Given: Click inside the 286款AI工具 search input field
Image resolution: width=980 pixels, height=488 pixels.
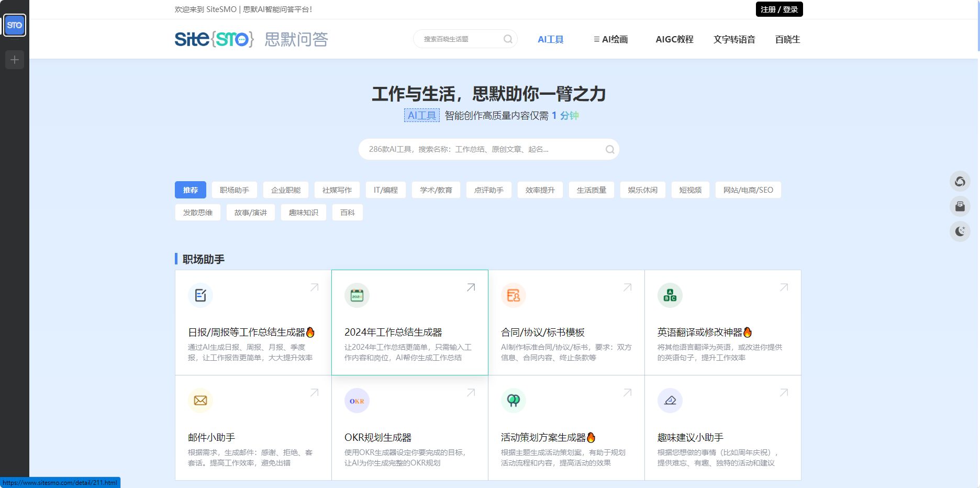Looking at the screenshot, I should pyautogui.click(x=471, y=149).
